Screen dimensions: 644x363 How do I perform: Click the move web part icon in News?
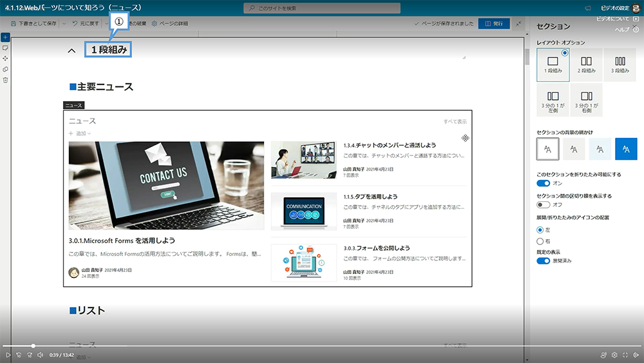click(465, 138)
